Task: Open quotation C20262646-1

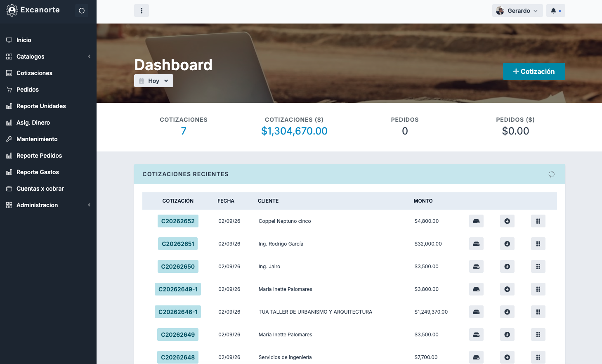Action: 178,312
